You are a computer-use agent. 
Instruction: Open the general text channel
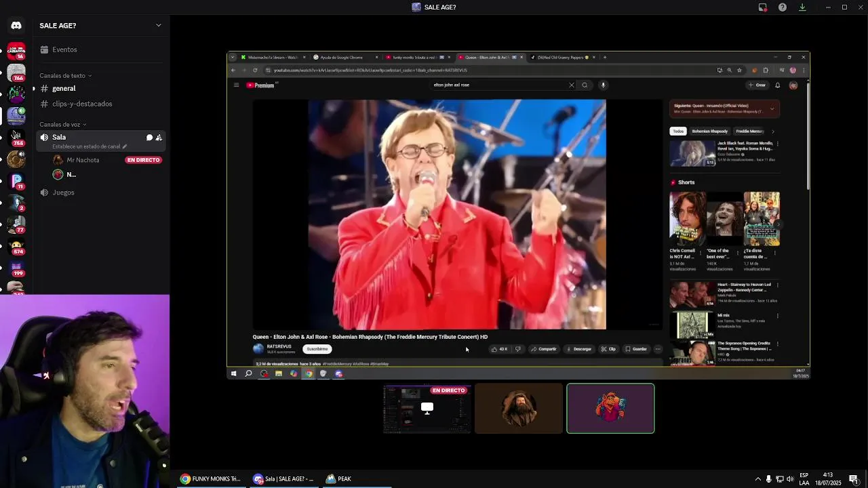click(102, 89)
